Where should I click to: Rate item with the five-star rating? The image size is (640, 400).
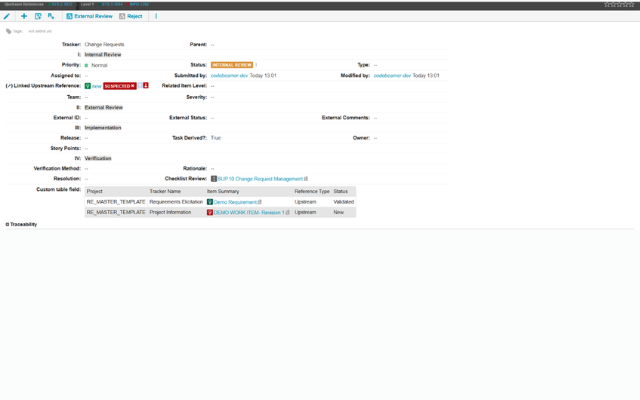click(x=619, y=4)
